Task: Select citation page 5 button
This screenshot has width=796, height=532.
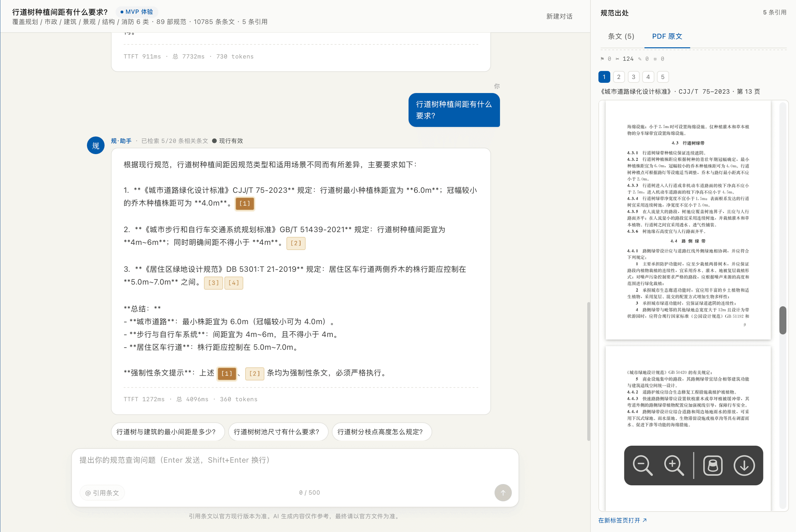Action: point(662,77)
